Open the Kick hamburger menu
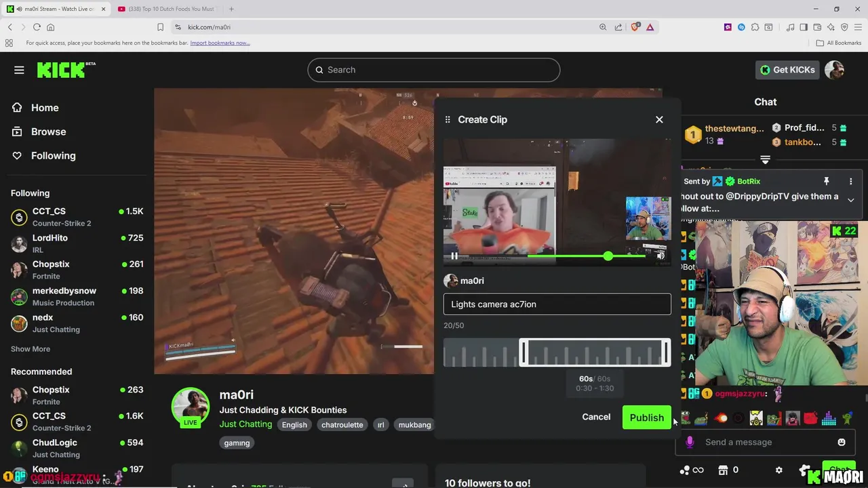 (19, 70)
